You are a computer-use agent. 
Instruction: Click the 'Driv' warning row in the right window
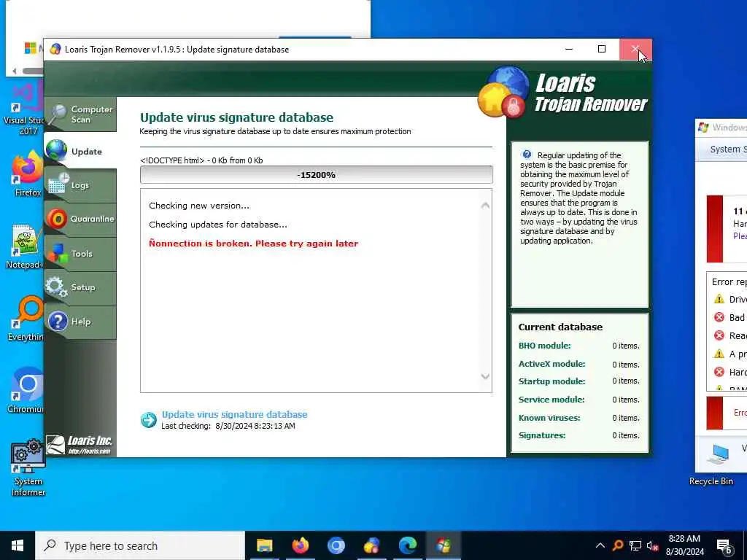point(729,299)
